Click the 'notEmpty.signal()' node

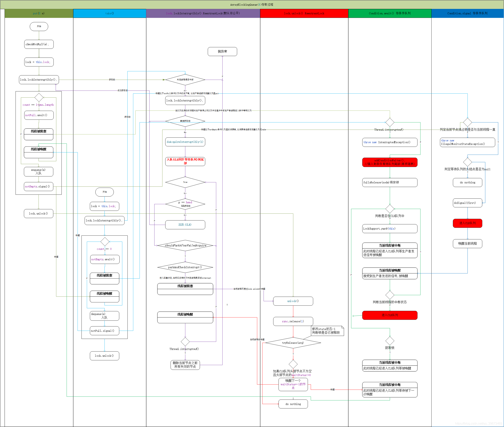pyautogui.click(x=38, y=187)
